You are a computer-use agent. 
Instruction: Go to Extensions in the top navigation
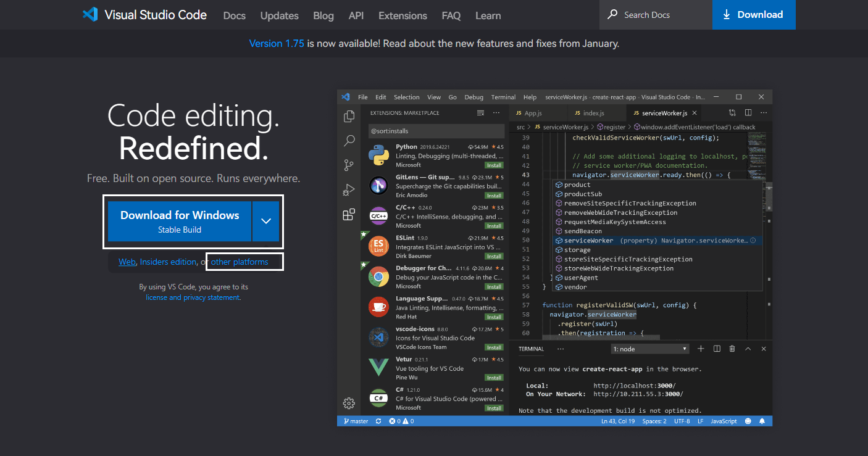[x=403, y=15]
